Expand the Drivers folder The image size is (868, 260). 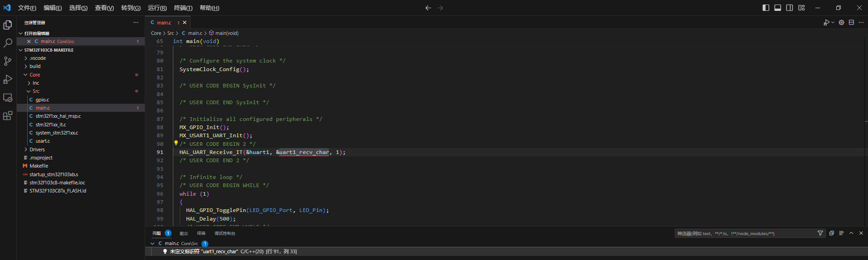tap(37, 149)
